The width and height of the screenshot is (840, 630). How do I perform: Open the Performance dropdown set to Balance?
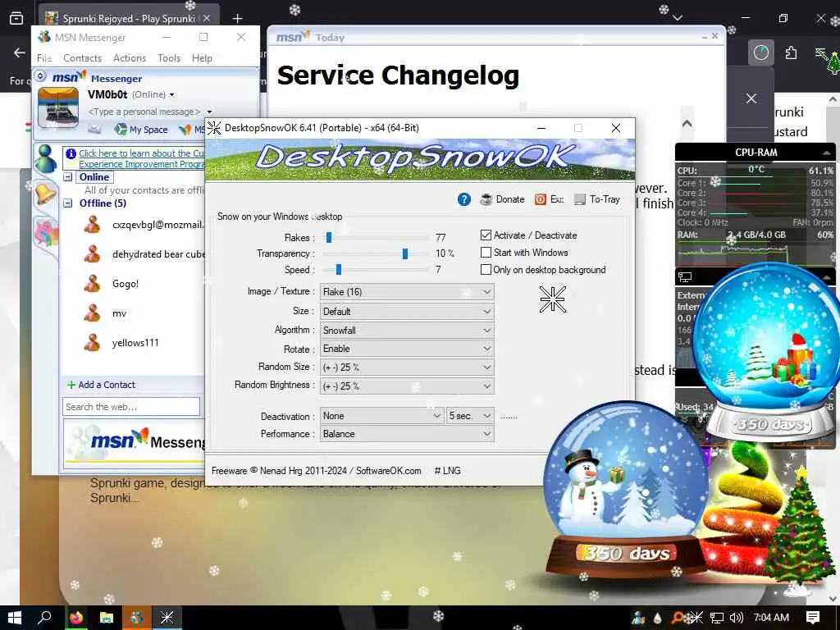tap(407, 434)
